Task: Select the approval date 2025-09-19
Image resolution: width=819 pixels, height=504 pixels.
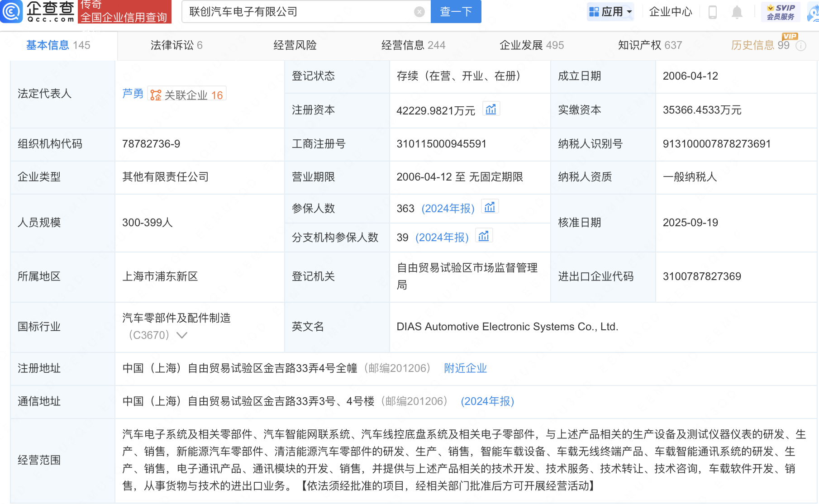Action: 690,223
